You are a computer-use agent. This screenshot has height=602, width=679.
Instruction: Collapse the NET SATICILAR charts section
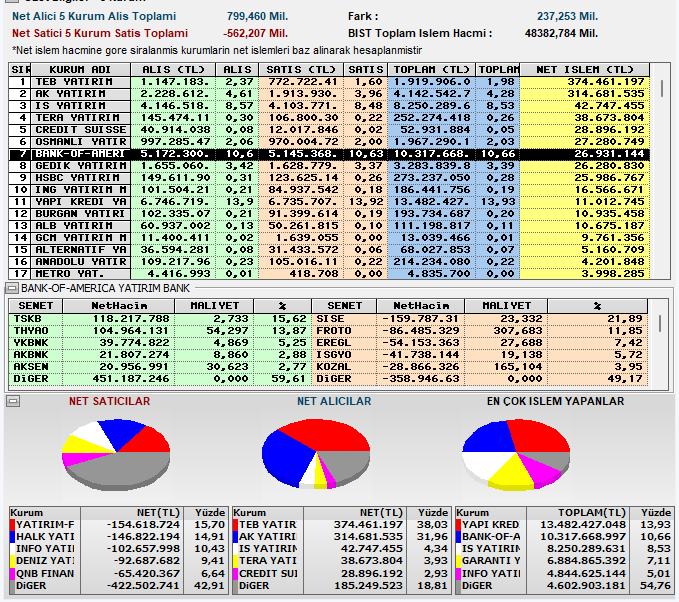tap(13, 401)
